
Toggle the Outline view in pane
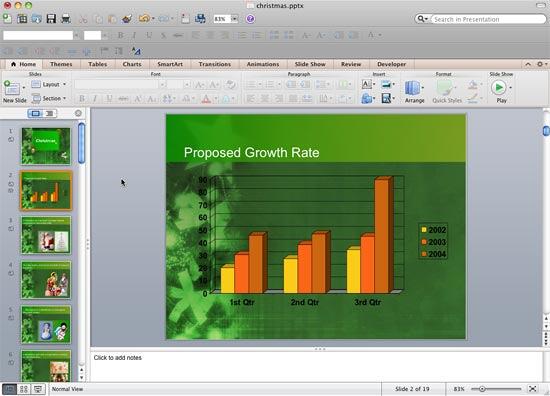[x=49, y=113]
